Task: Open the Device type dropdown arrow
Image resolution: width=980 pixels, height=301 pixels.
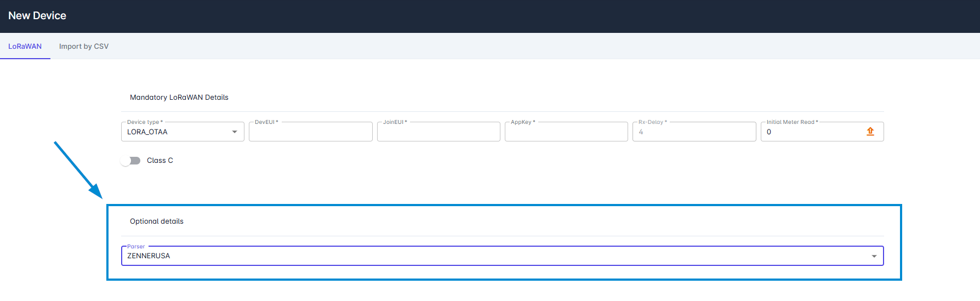Action: click(235, 132)
